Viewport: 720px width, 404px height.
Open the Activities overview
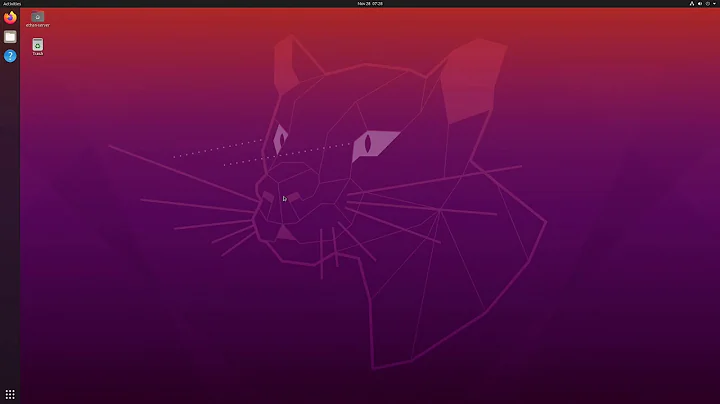tap(12, 3)
